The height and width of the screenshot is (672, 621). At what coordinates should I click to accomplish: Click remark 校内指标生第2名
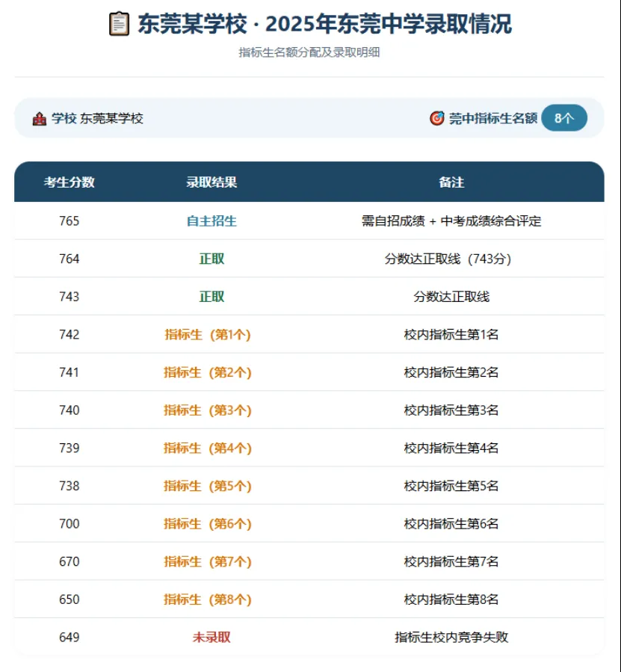[451, 372]
